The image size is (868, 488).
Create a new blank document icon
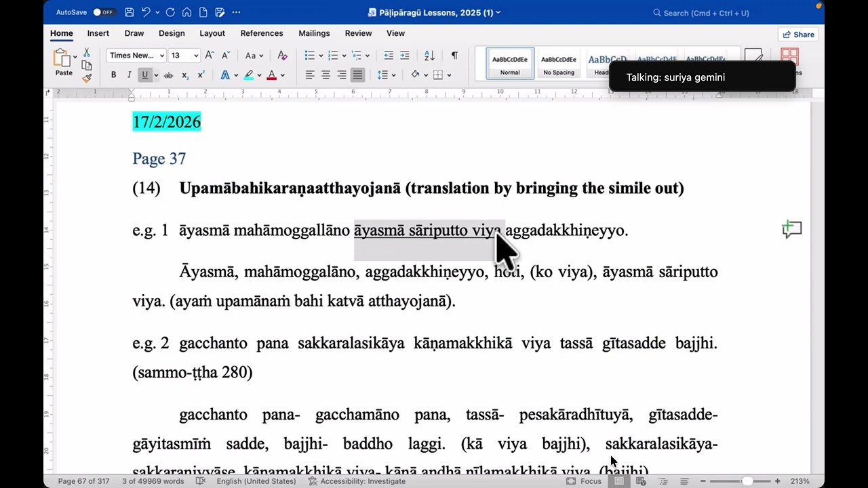pos(203,12)
